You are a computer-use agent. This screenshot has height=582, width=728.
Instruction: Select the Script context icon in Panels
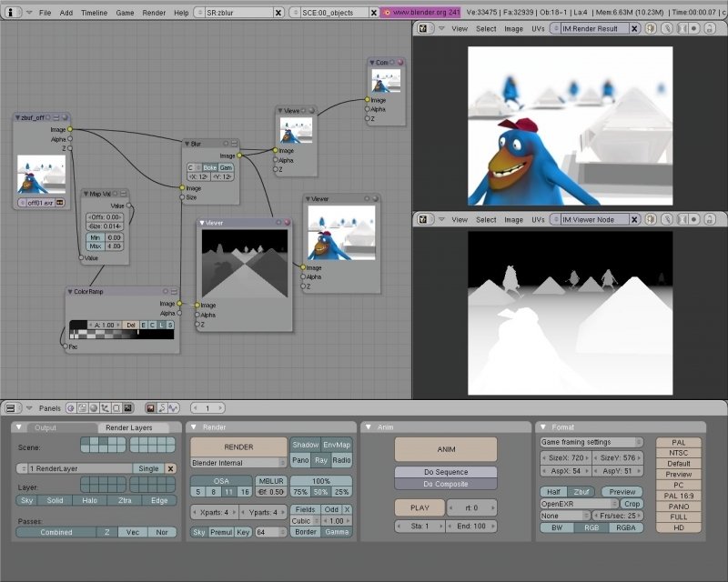coord(82,408)
